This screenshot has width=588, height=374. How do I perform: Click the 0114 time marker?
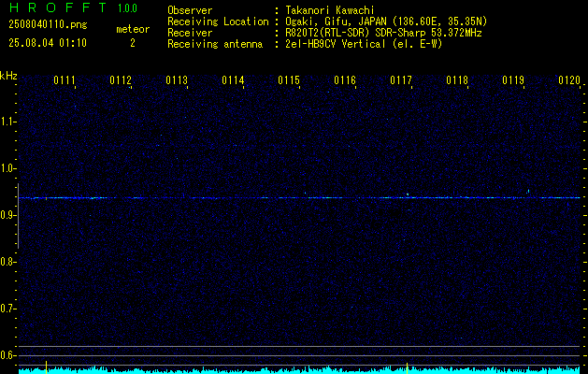[233, 80]
